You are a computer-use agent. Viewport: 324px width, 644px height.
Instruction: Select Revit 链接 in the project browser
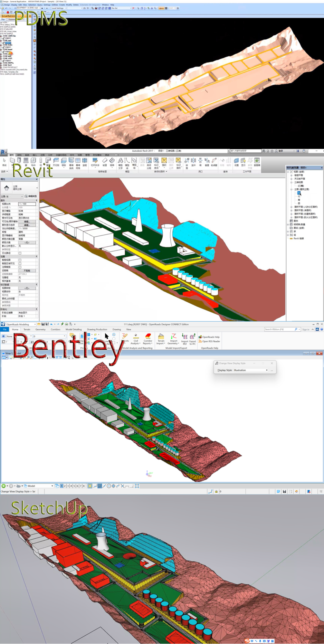299,239
